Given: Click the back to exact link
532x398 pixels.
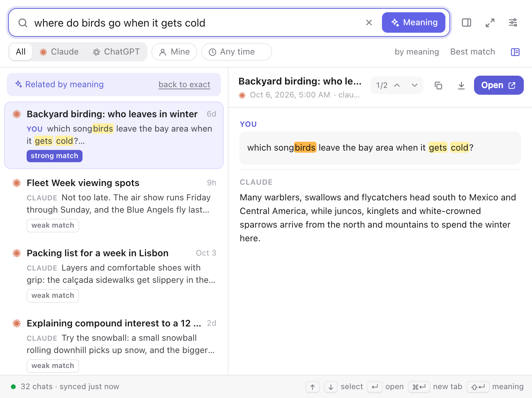Looking at the screenshot, I should 184,85.
